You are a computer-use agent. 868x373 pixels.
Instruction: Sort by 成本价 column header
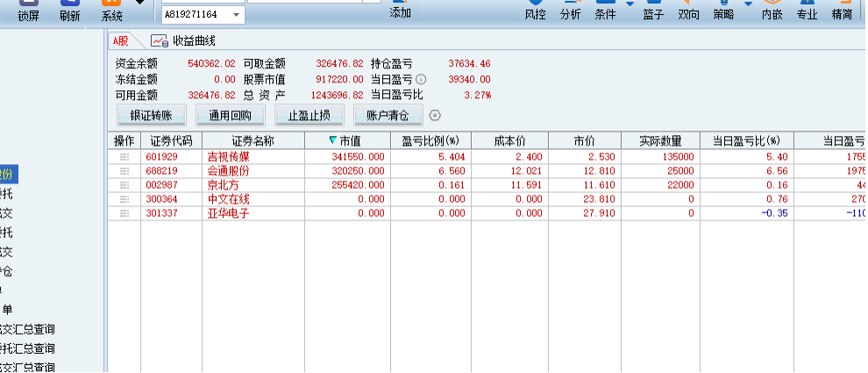coord(509,140)
